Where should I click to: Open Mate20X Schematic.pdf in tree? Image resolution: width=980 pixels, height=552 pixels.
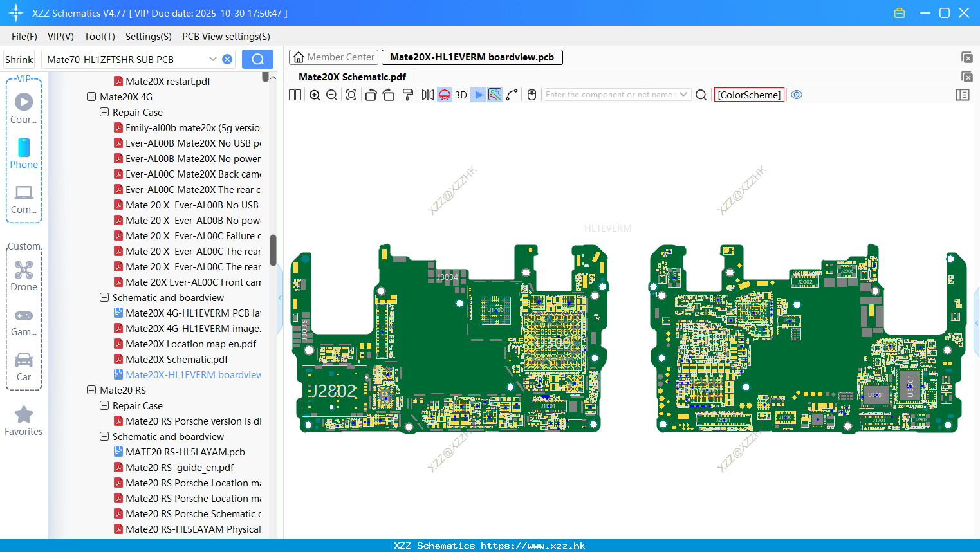(176, 360)
